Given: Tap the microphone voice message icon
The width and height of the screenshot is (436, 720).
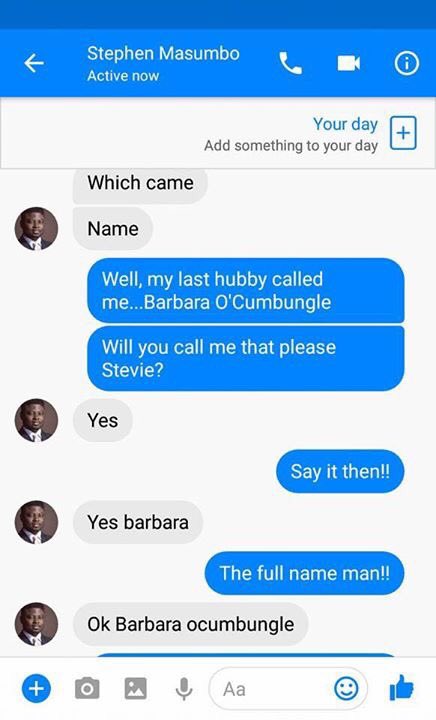Looking at the screenshot, I should pyautogui.click(x=184, y=689).
